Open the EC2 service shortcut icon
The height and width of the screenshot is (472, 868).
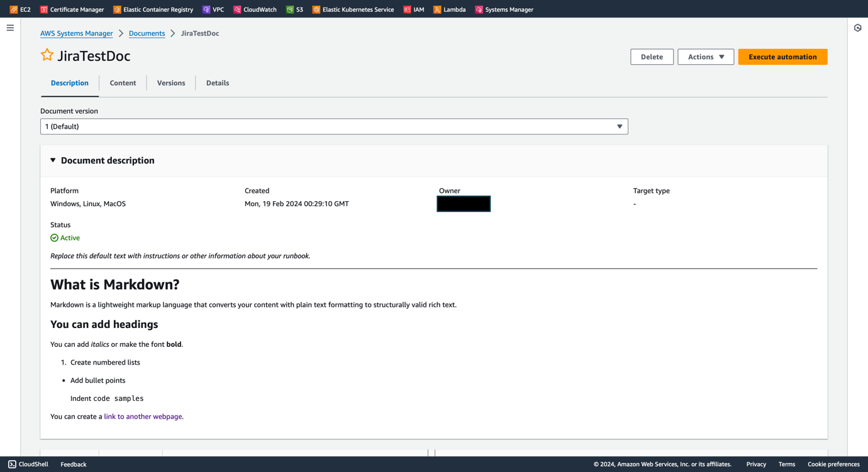pyautogui.click(x=14, y=9)
